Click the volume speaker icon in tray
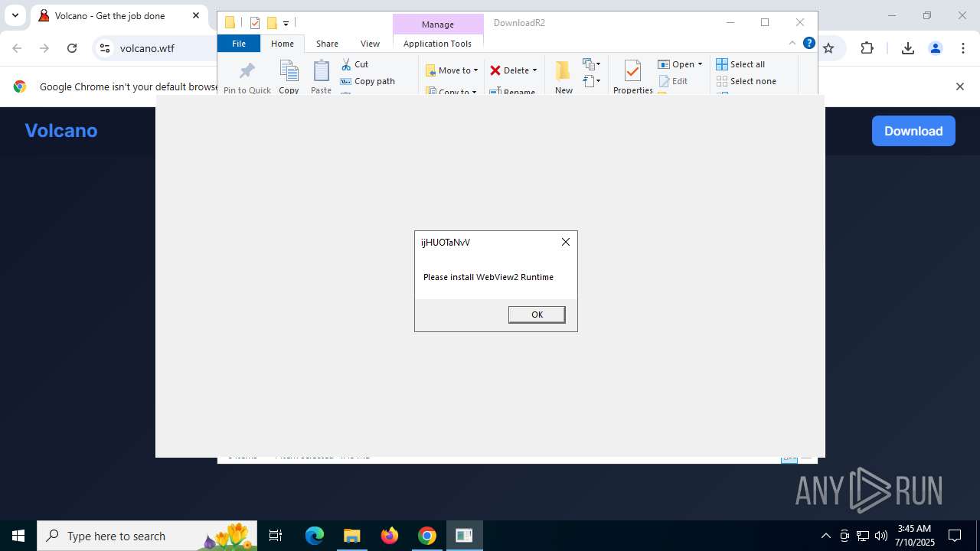The image size is (980, 551). (x=881, y=536)
